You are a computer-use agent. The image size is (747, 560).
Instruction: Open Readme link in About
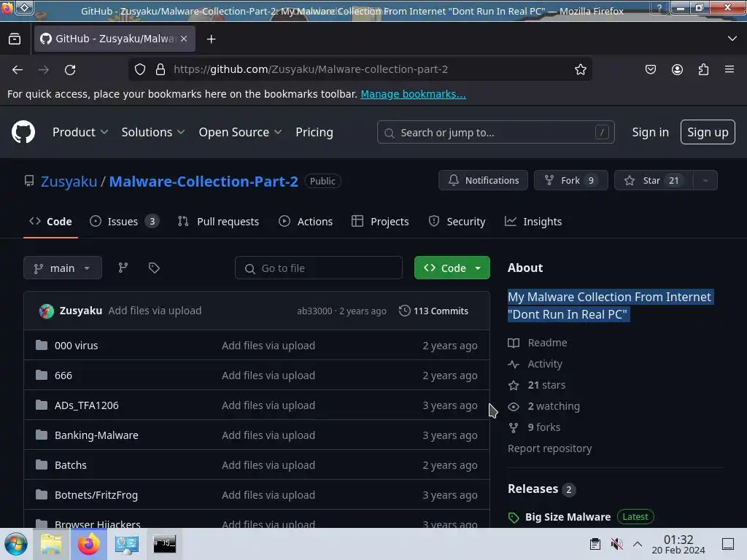coord(538,343)
